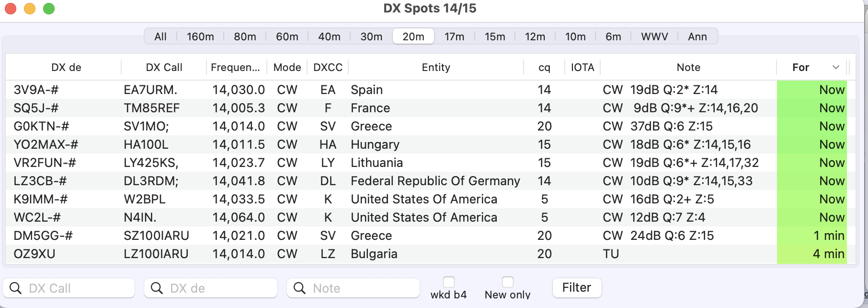Screen dimensions: 868x308
Task: Focus the Note search field
Action: 359,288
